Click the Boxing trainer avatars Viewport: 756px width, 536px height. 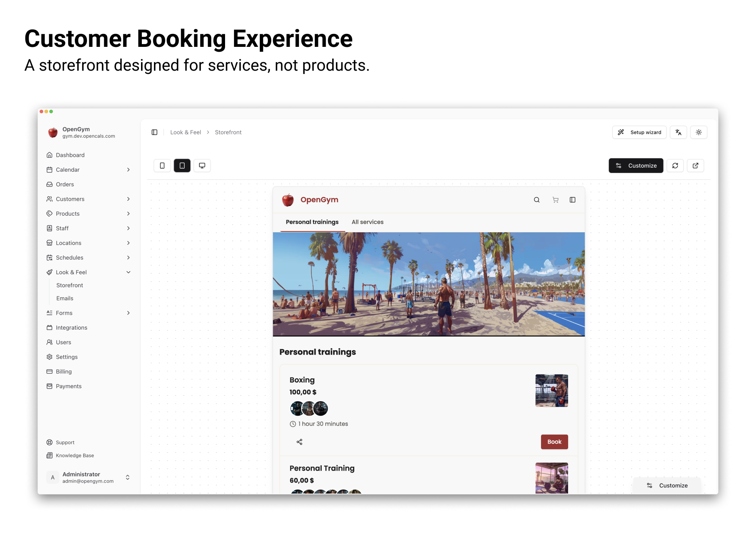[x=309, y=409]
